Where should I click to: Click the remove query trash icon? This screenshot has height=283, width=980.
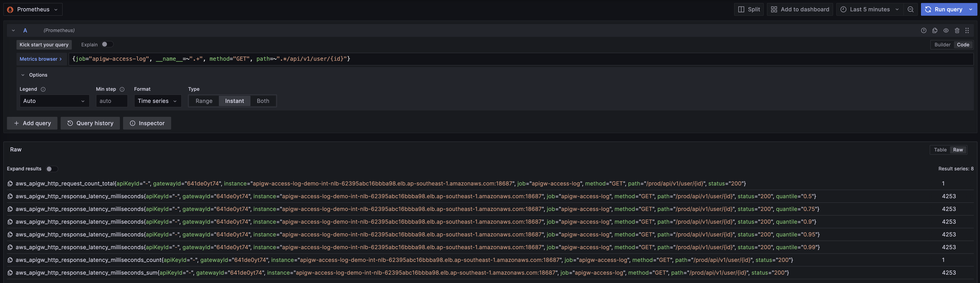[x=957, y=30]
